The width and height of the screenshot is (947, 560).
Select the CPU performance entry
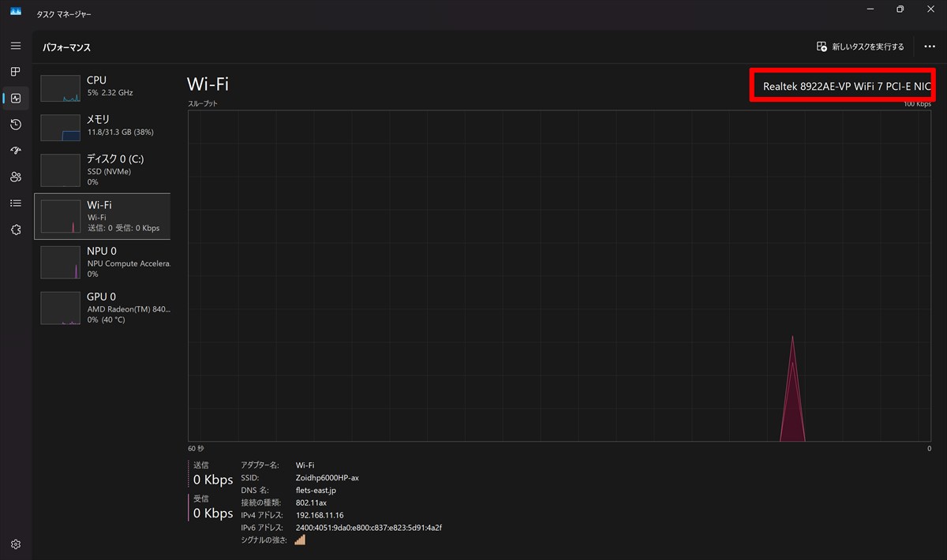pyautogui.click(x=103, y=88)
